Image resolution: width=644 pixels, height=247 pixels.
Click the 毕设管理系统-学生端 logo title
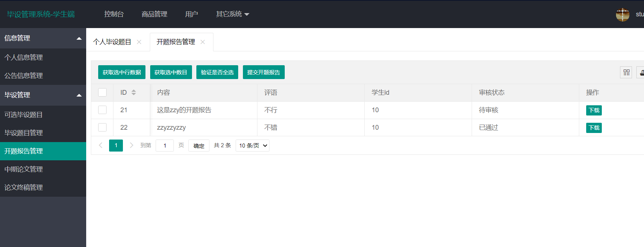[x=41, y=14]
